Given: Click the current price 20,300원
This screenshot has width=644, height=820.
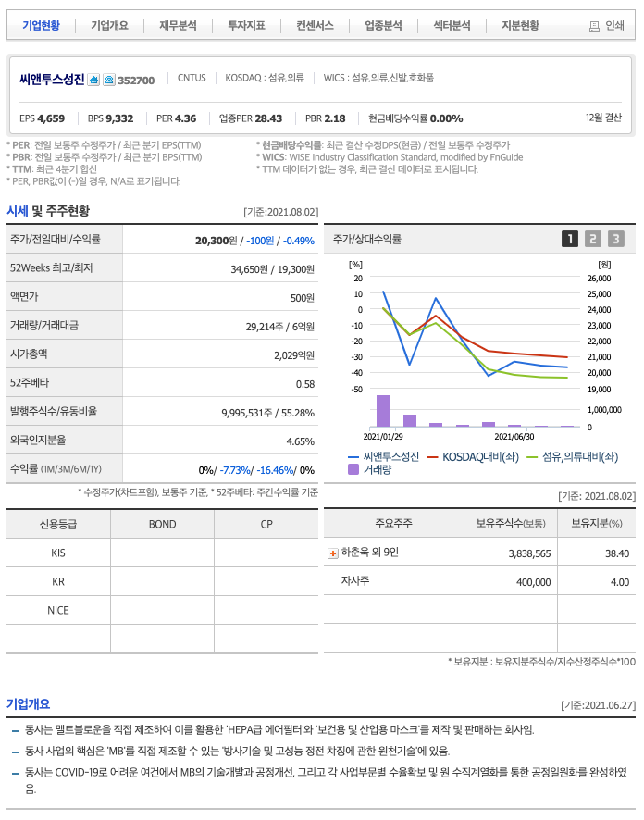Looking at the screenshot, I should [216, 241].
